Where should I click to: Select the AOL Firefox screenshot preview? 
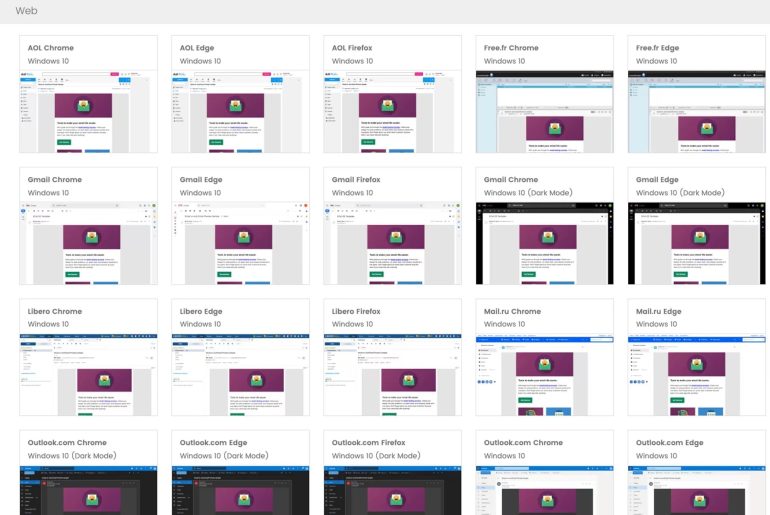pyautogui.click(x=392, y=112)
